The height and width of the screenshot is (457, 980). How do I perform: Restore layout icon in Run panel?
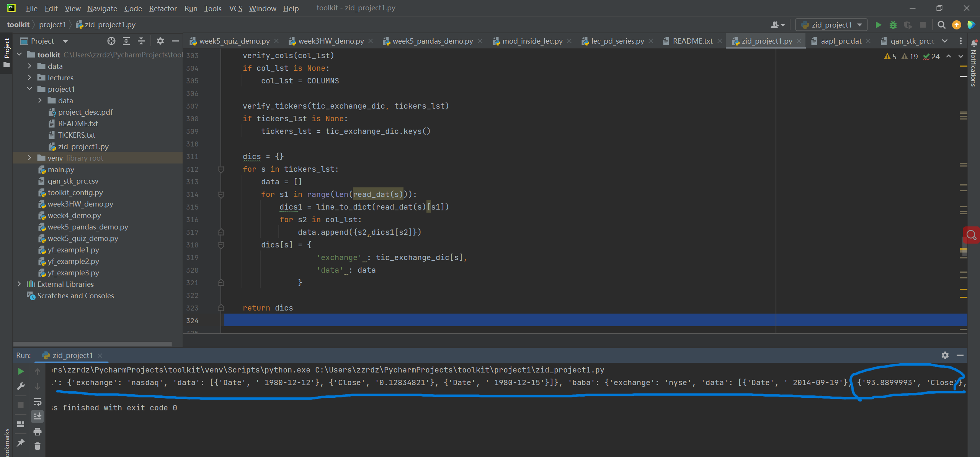coord(21,424)
